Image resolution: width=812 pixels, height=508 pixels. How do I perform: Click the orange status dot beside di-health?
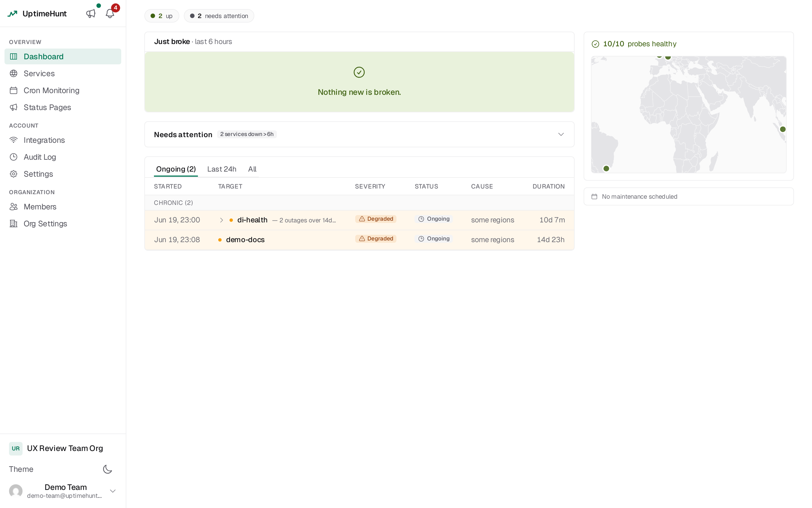(231, 220)
